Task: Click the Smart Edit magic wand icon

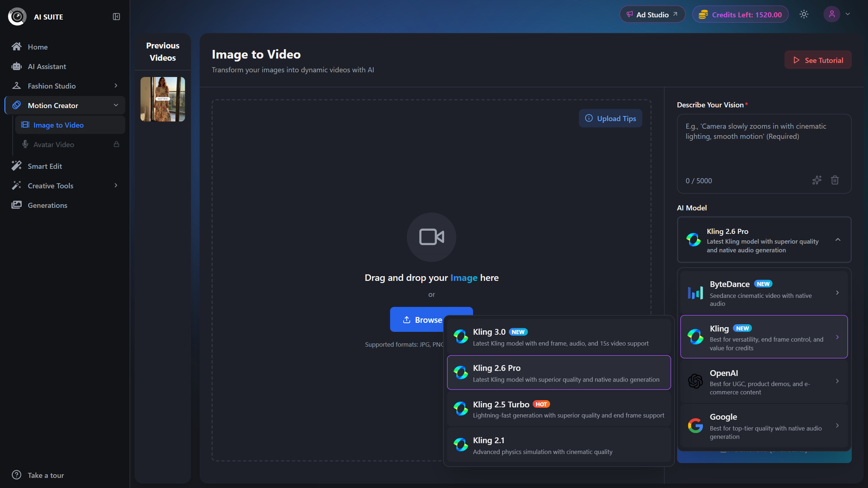Action: pyautogui.click(x=17, y=166)
